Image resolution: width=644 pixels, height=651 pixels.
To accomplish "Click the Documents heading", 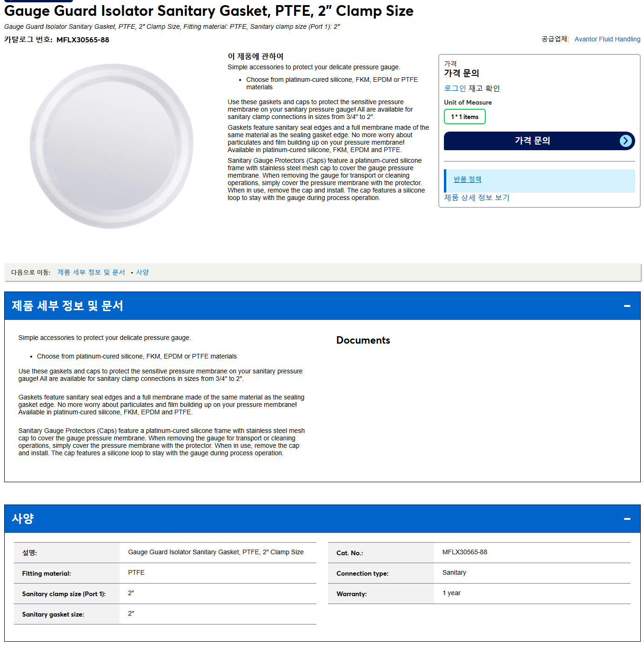I will tap(363, 340).
